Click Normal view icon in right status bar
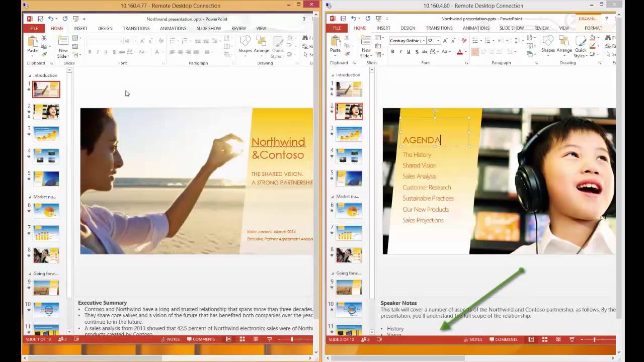Image resolution: width=644 pixels, height=362 pixels. (531, 339)
